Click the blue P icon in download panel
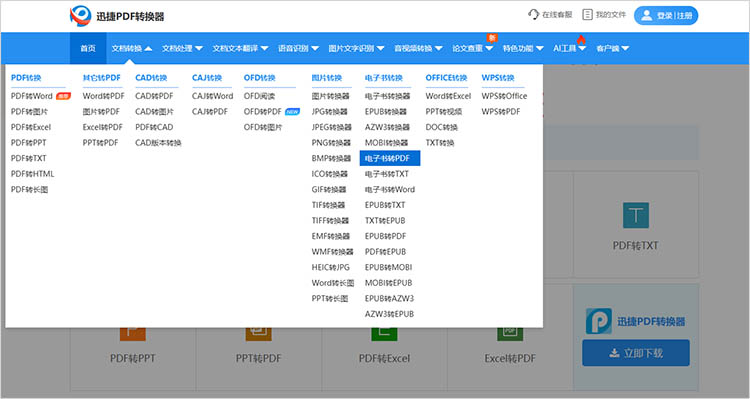The width and height of the screenshot is (750, 399). [598, 321]
